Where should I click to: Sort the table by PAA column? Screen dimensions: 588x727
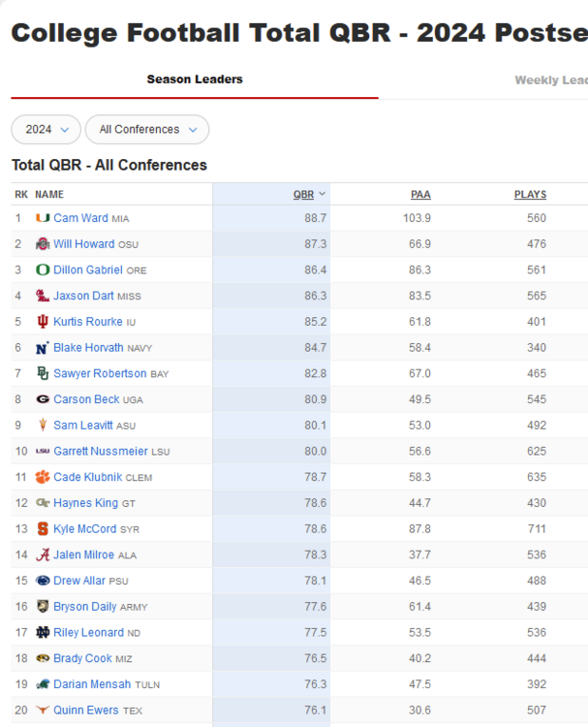click(420, 195)
